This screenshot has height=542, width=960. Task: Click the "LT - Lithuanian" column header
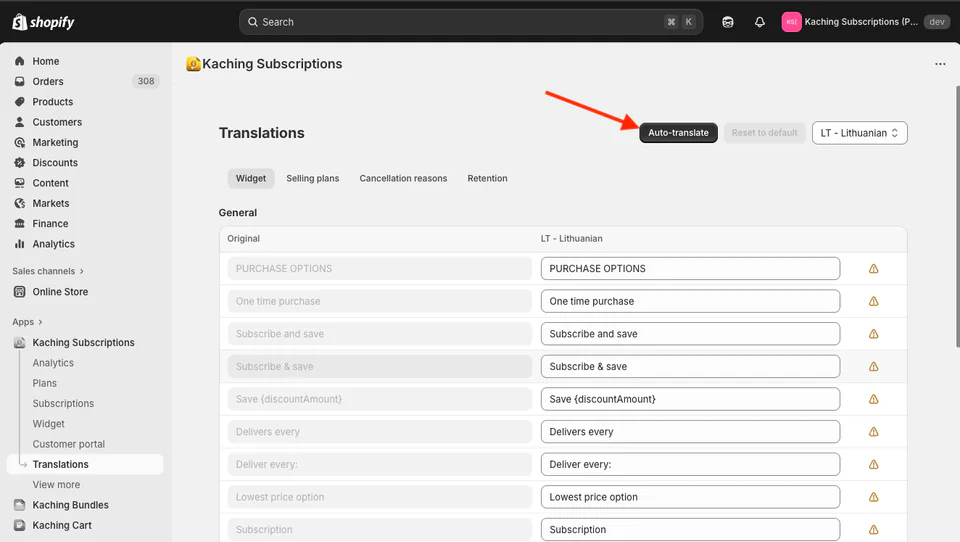(571, 238)
